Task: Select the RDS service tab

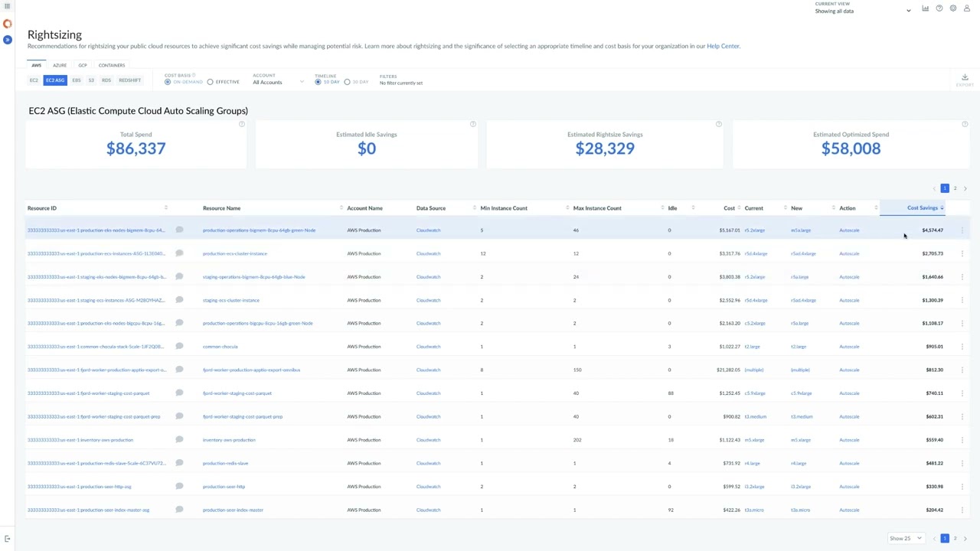Action: [x=106, y=80]
